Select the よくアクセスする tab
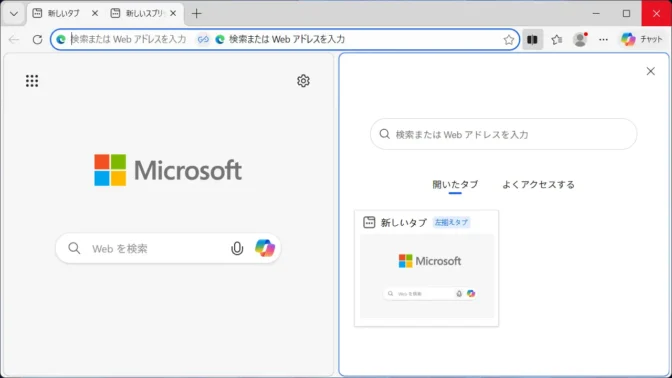Screen dimensions: 672x378 (538, 185)
